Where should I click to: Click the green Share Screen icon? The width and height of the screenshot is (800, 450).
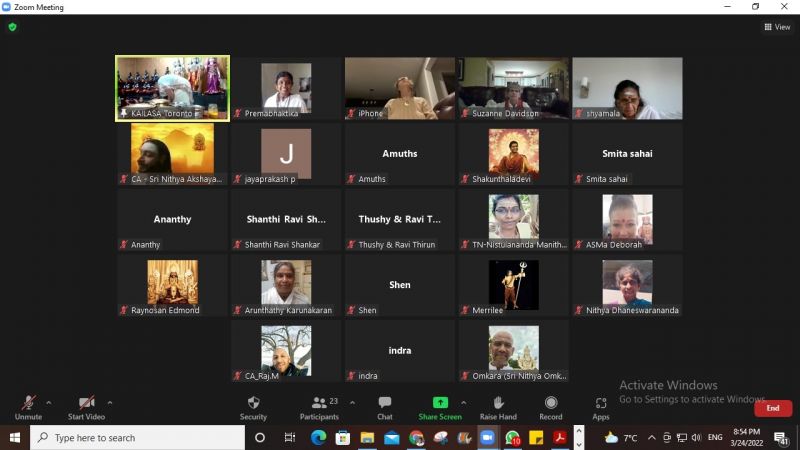[440, 403]
